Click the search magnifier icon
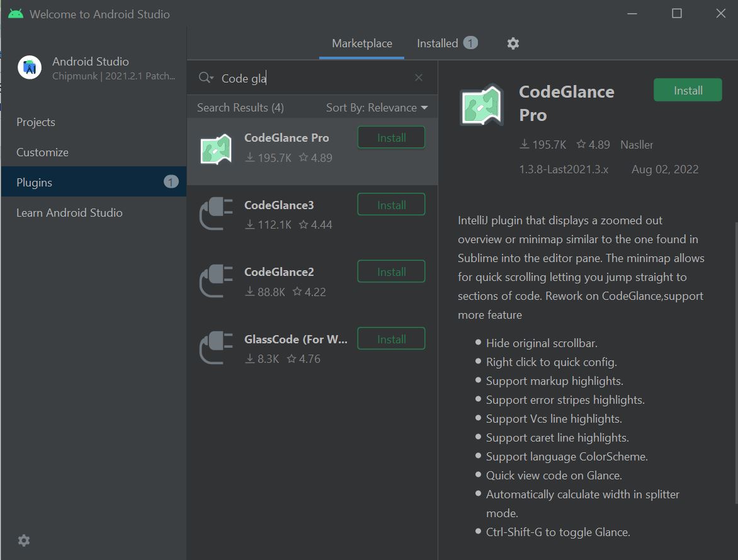The width and height of the screenshot is (738, 560). (x=203, y=77)
